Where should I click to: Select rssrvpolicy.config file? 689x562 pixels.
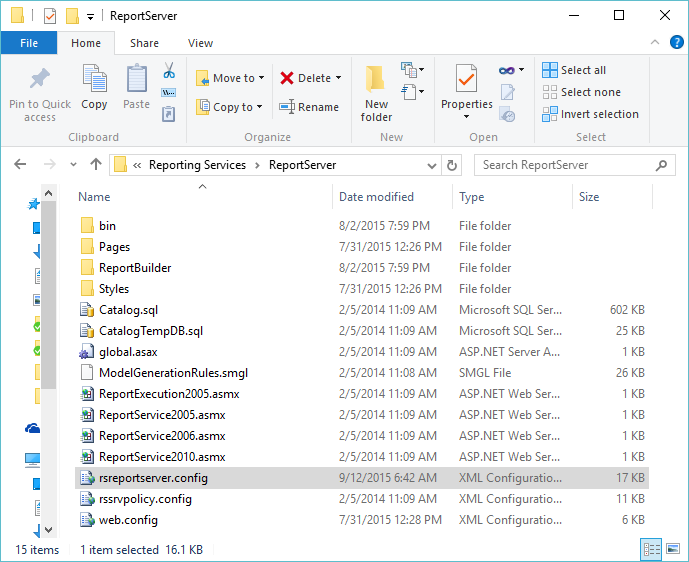tap(362, 499)
